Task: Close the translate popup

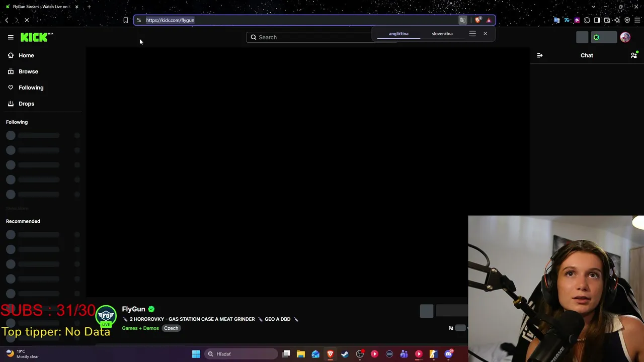Action: pos(485,34)
